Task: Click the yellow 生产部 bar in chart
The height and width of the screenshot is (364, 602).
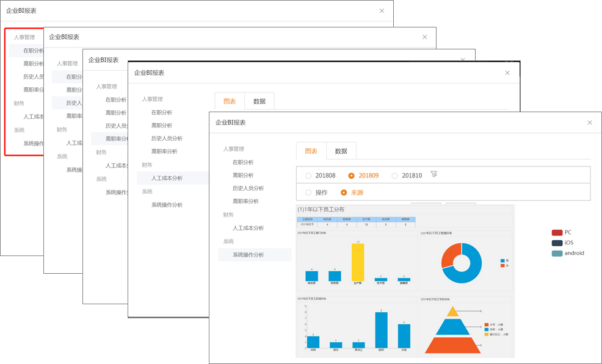Action: (x=357, y=262)
